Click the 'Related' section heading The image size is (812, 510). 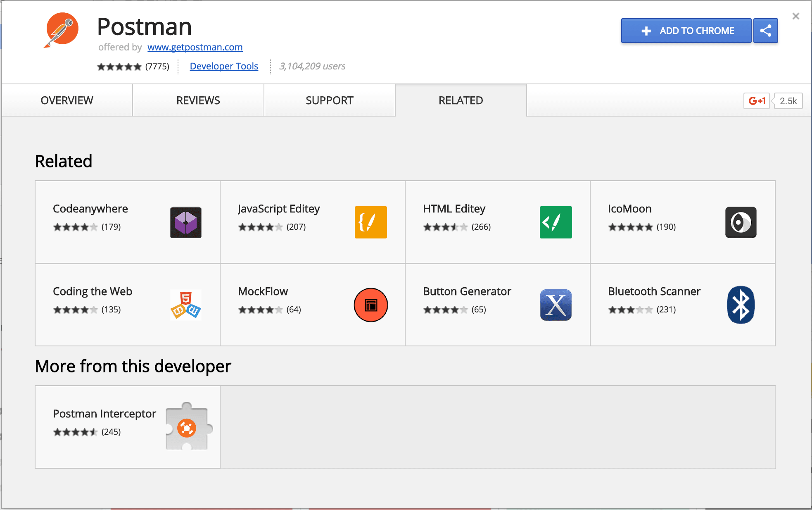coord(64,161)
